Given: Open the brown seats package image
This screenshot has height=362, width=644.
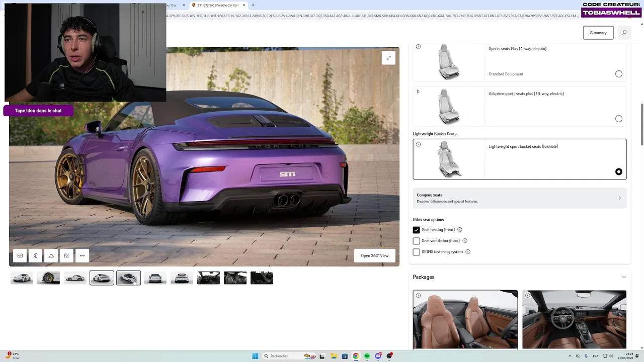Looking at the screenshot, I should point(465,319).
